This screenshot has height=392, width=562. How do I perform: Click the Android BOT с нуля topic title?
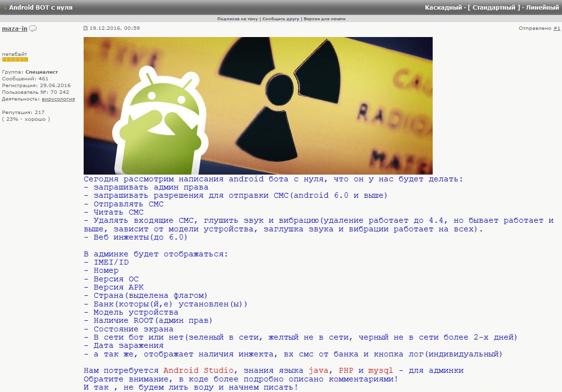pyautogui.click(x=40, y=7)
